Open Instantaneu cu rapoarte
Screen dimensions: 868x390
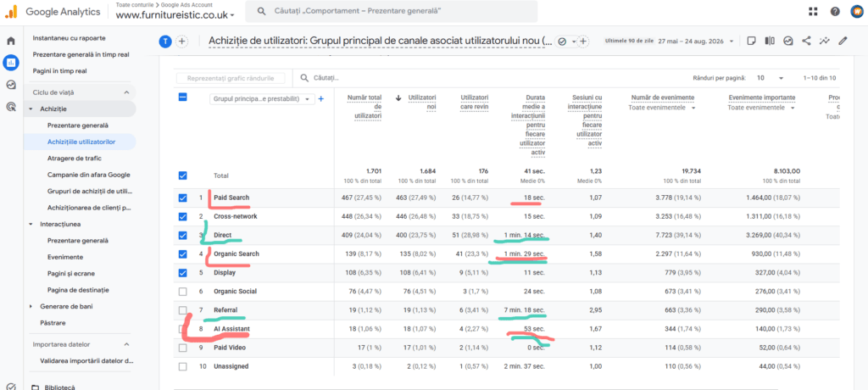(70, 38)
